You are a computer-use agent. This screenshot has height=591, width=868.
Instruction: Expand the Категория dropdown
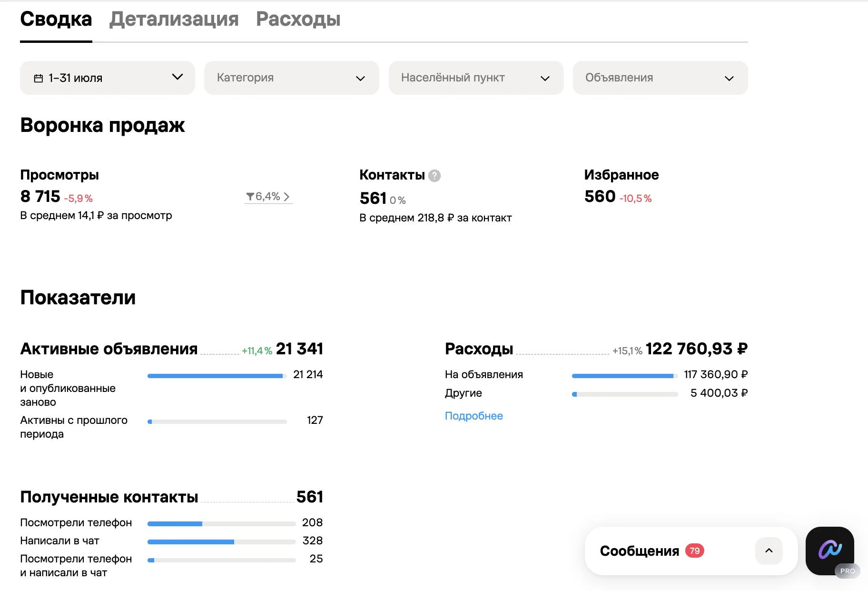292,78
